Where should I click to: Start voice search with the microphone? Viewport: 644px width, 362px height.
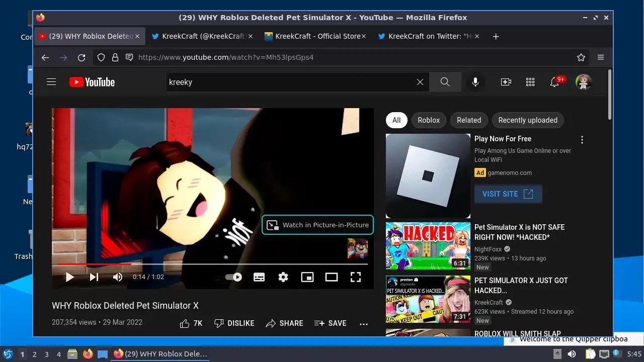click(475, 82)
